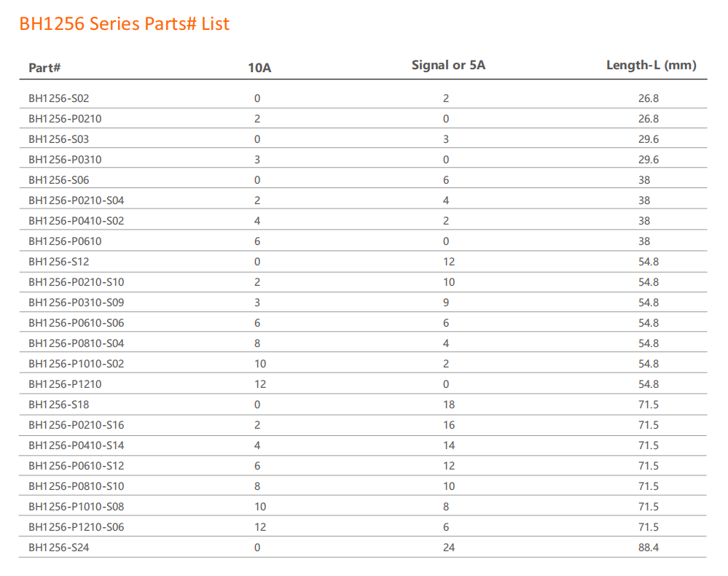This screenshot has width=728, height=576.
Task: Click the BH1256 Series Parts# List heading
Action: (x=125, y=23)
